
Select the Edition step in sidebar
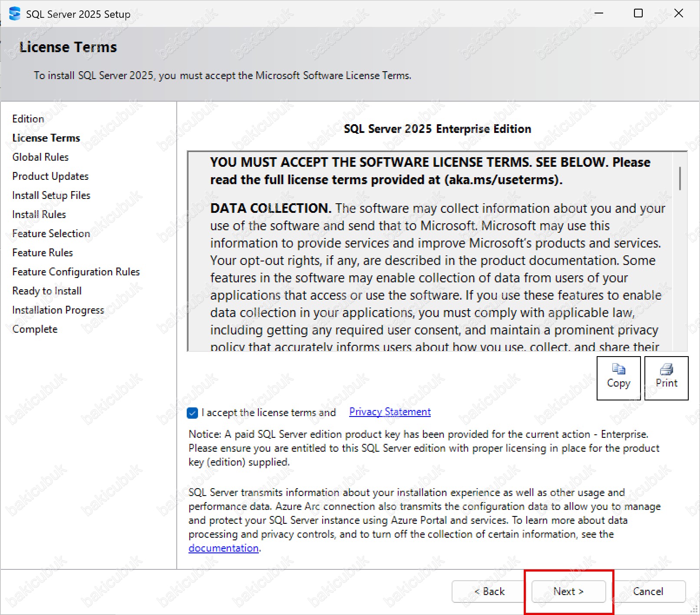[x=28, y=119]
